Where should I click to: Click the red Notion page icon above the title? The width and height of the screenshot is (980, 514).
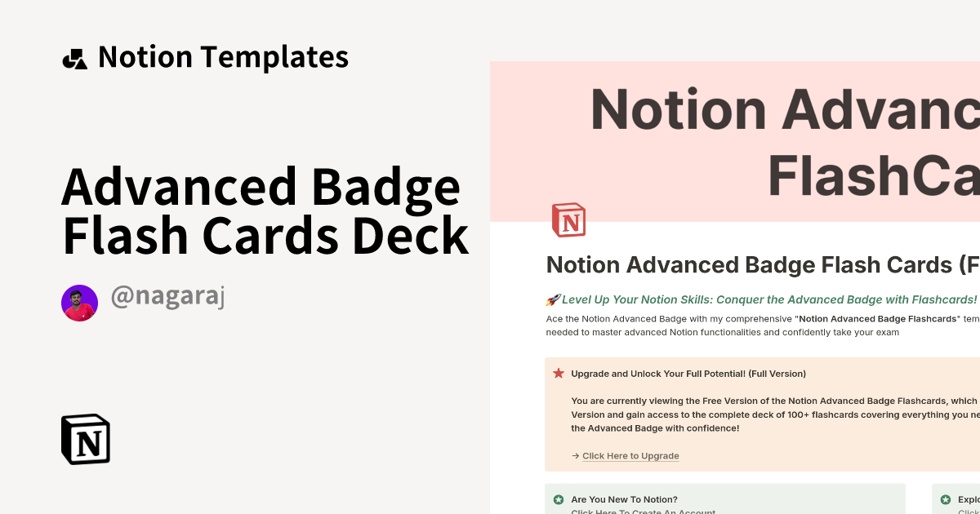[x=568, y=219]
